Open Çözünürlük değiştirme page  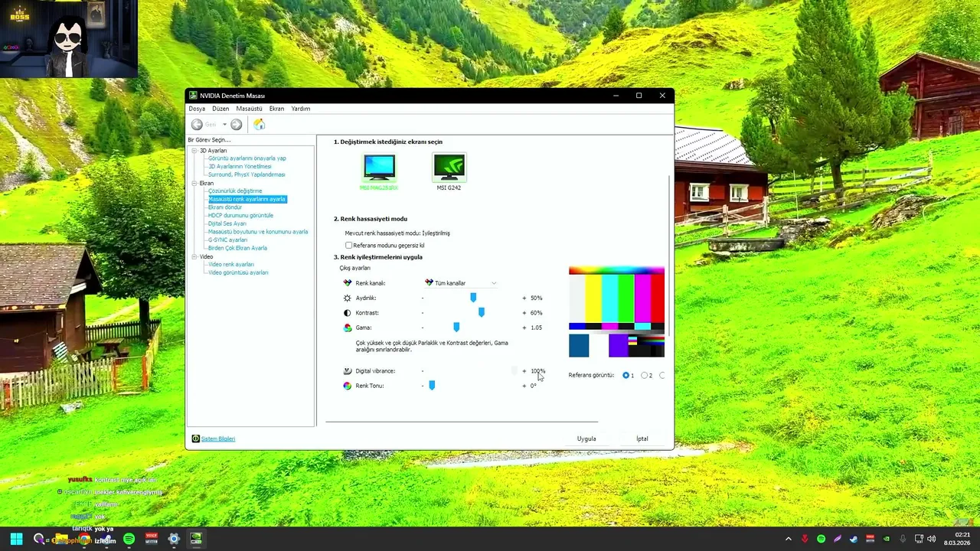coord(235,191)
